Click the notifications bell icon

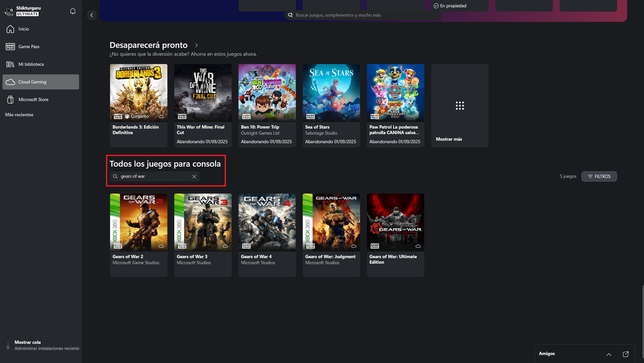pyautogui.click(x=73, y=11)
